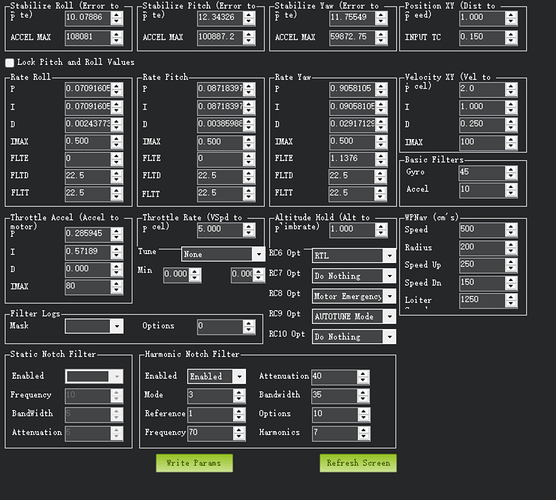Adjust Position XY P value stepper
This screenshot has width=556, height=500.
(x=511, y=18)
